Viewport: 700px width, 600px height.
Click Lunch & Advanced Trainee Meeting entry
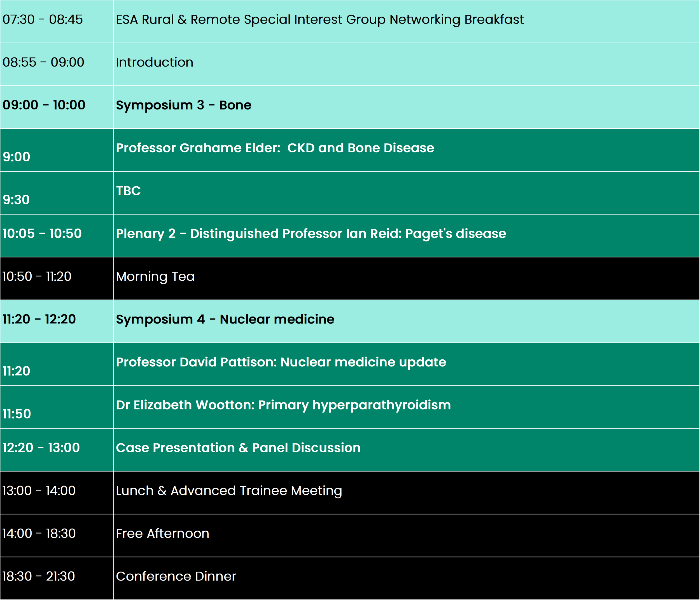[x=229, y=491]
